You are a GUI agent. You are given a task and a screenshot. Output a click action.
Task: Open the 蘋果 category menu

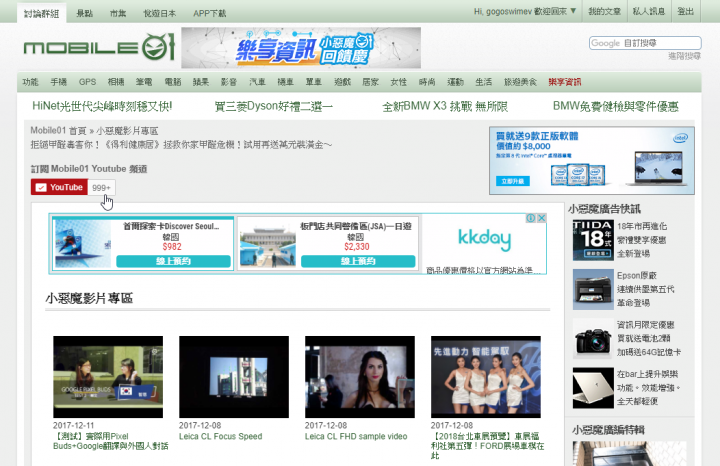click(201, 82)
